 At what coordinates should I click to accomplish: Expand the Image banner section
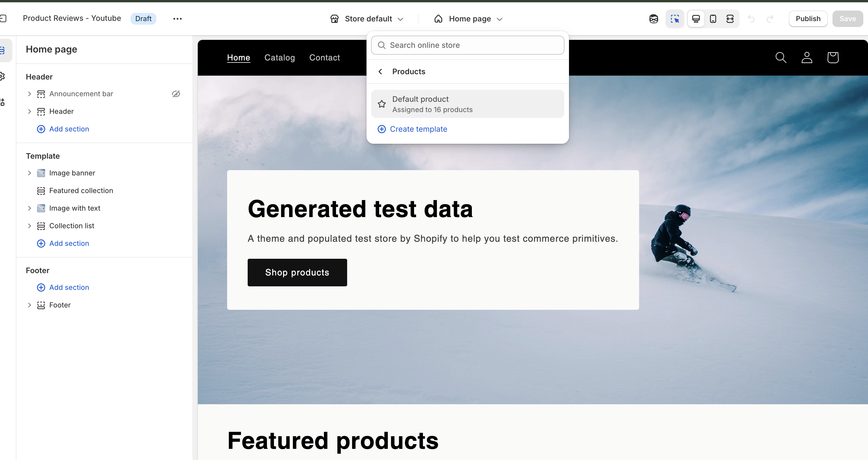pyautogui.click(x=29, y=173)
